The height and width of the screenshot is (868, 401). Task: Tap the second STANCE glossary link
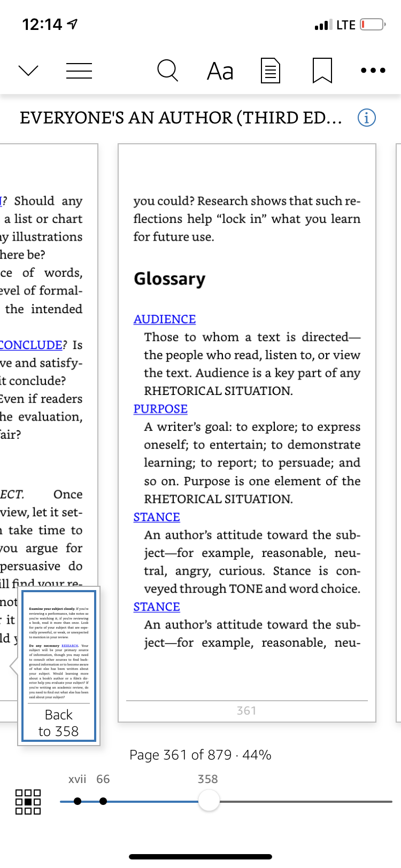157,607
